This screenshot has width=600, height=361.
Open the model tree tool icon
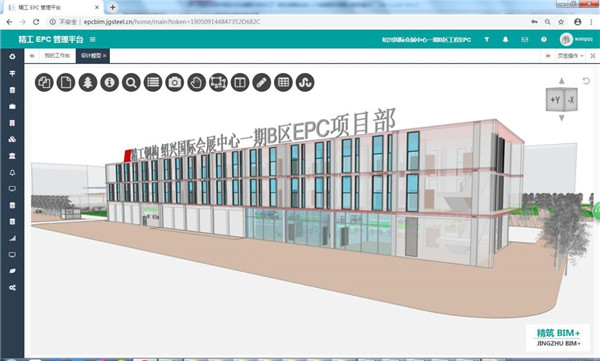(88, 82)
